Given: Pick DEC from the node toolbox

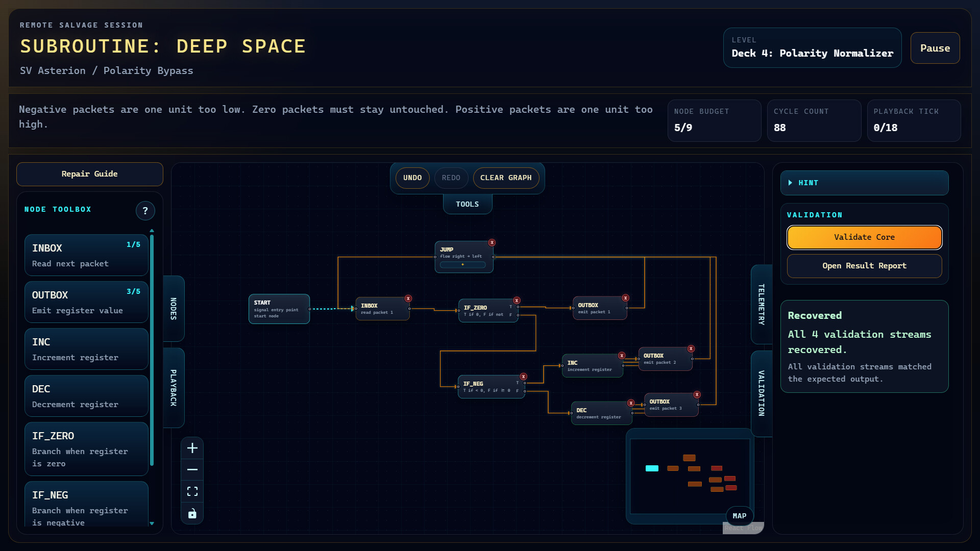Looking at the screenshot, I should point(86,396).
